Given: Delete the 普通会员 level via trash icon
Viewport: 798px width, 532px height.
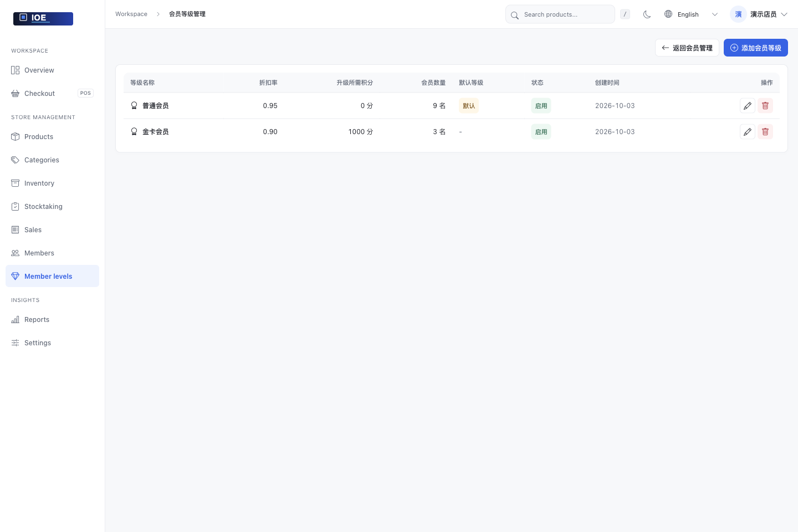Looking at the screenshot, I should (x=765, y=106).
